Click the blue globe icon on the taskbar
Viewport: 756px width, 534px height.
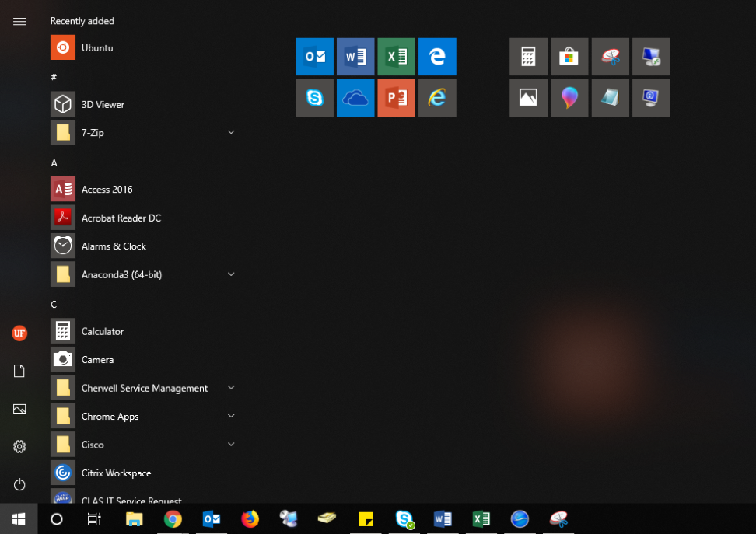tap(520, 519)
